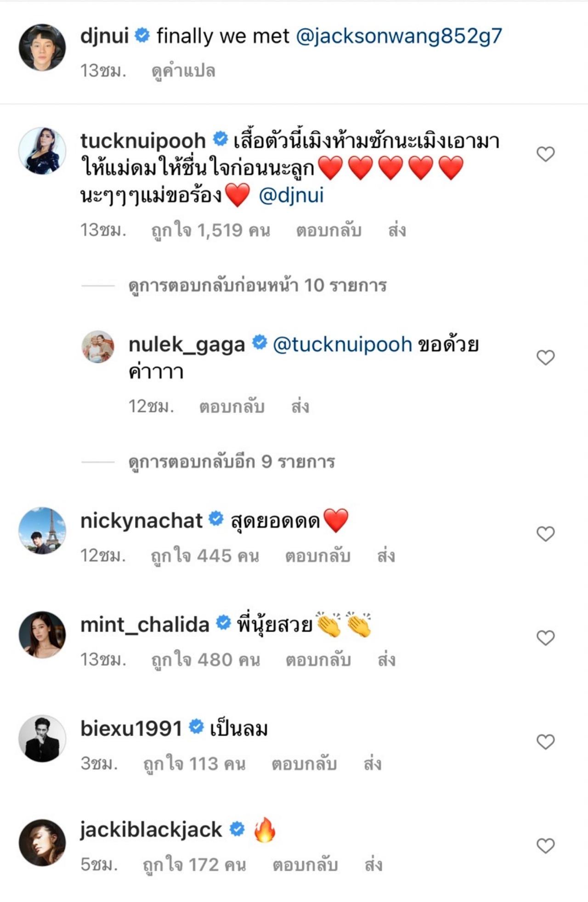Open jackiblackjack's profile avatar
588x902 pixels.
point(42,843)
